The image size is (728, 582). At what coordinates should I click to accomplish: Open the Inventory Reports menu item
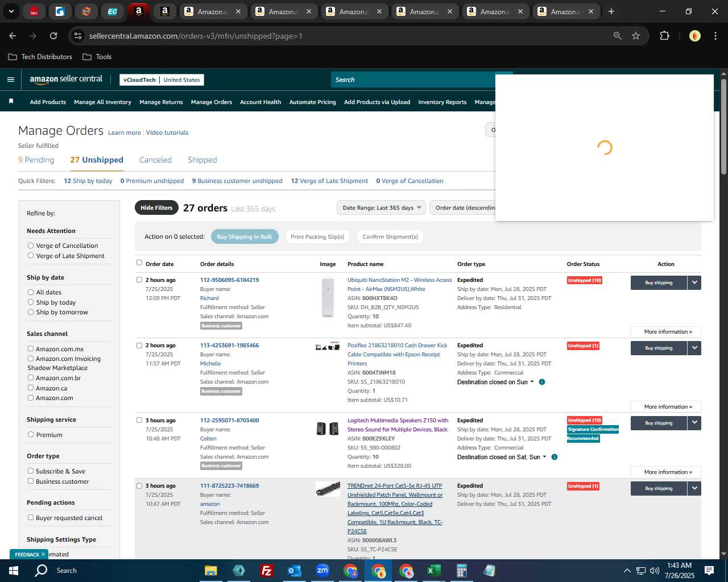[442, 102]
